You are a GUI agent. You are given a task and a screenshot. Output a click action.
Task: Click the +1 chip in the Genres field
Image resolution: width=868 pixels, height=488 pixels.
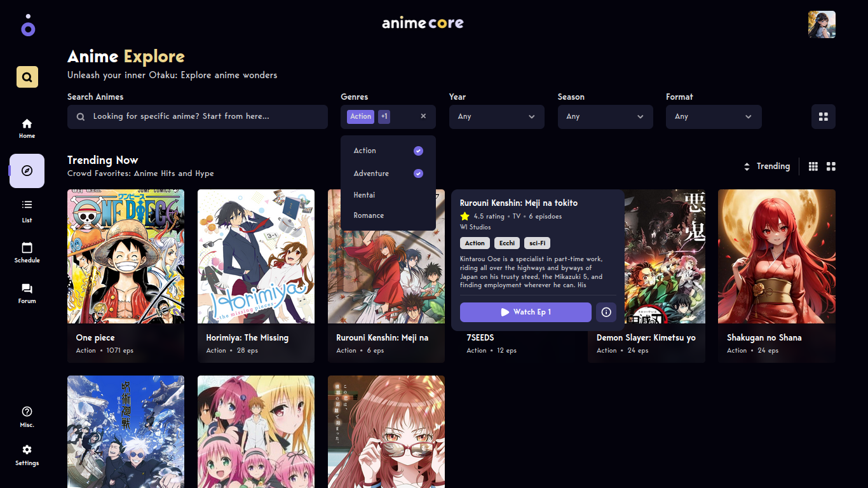click(384, 116)
